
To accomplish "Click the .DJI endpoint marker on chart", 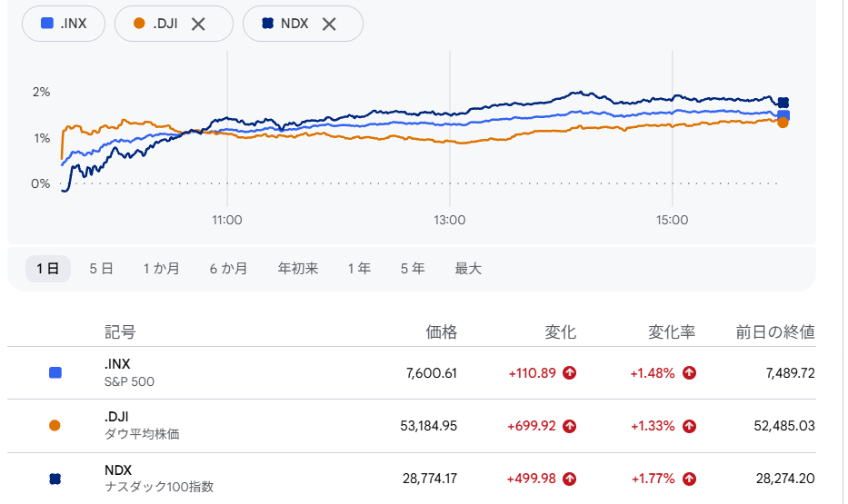I will click(x=783, y=123).
